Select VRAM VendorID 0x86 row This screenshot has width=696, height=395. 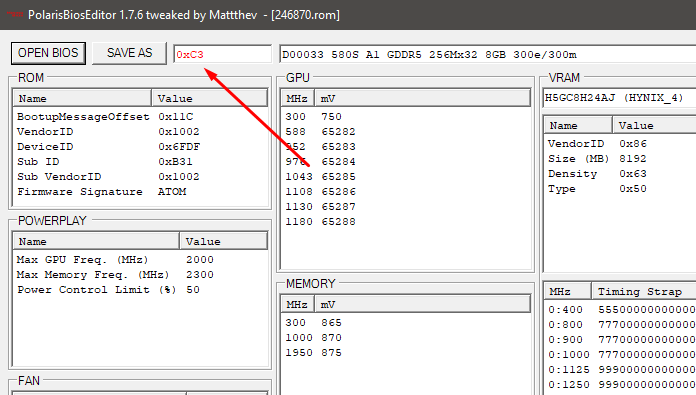621,144
